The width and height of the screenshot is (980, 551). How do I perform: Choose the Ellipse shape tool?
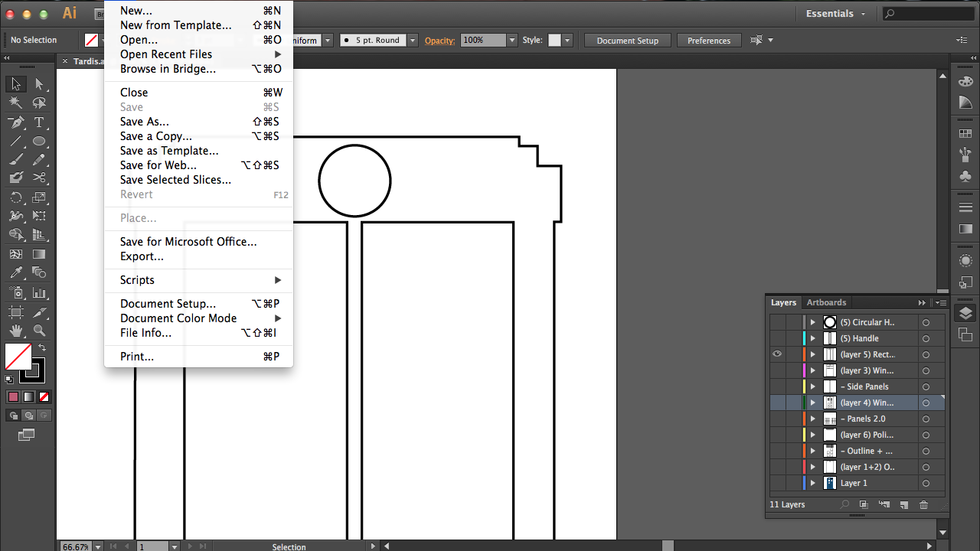pyautogui.click(x=39, y=142)
